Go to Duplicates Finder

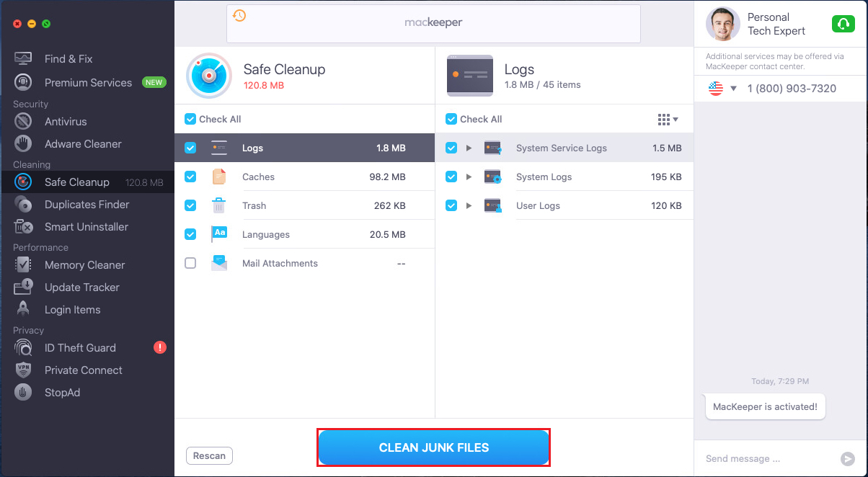[87, 205]
